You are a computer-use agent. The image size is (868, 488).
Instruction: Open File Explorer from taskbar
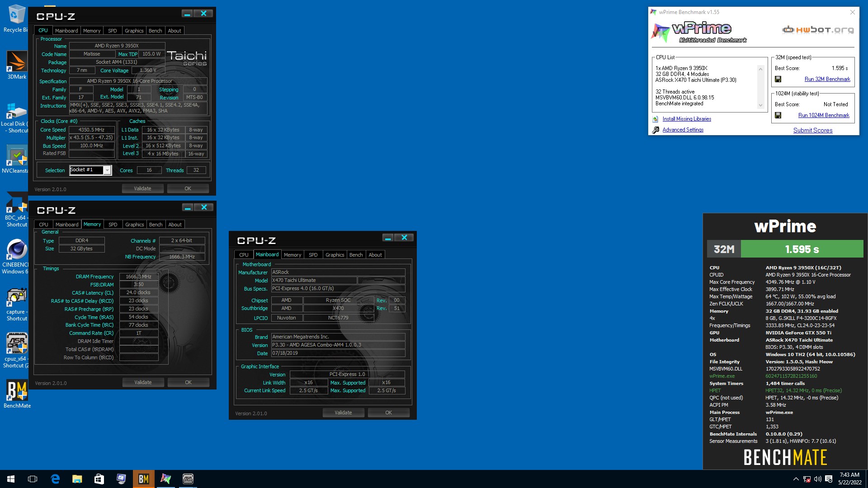click(77, 479)
